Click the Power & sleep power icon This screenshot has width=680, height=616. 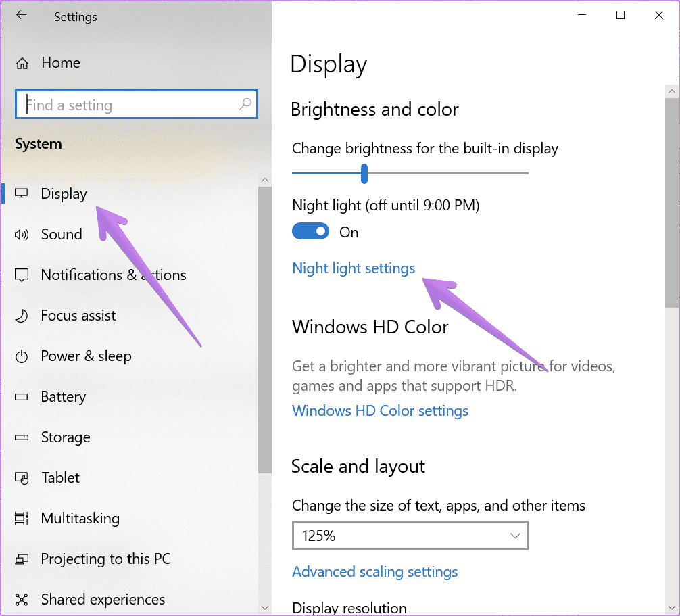point(22,356)
